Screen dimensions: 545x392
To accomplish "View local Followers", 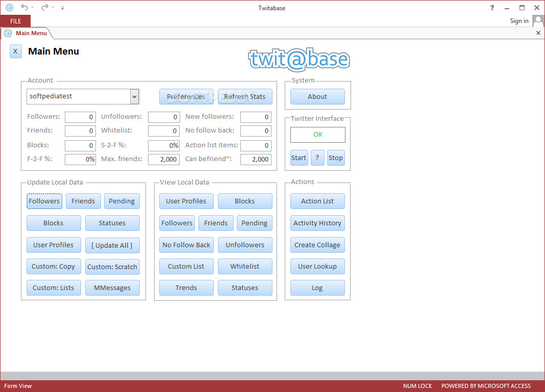I will click(x=177, y=223).
